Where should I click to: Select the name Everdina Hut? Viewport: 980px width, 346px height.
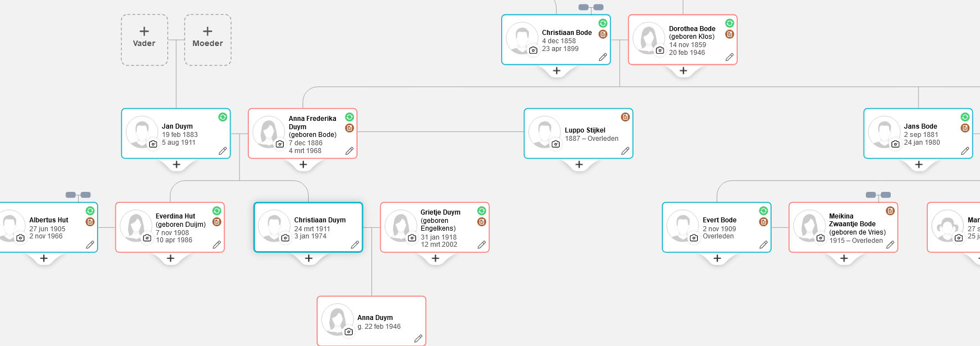coord(175,216)
